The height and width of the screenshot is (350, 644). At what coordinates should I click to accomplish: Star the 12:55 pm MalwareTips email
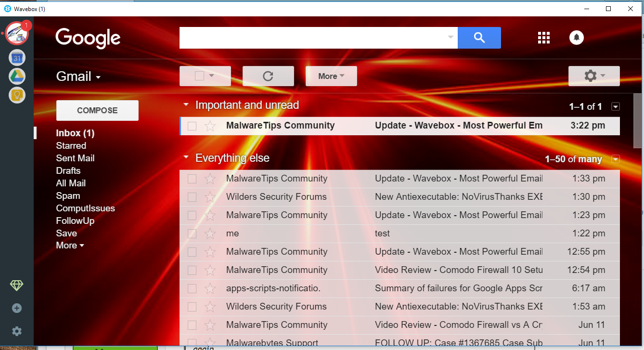[210, 252]
